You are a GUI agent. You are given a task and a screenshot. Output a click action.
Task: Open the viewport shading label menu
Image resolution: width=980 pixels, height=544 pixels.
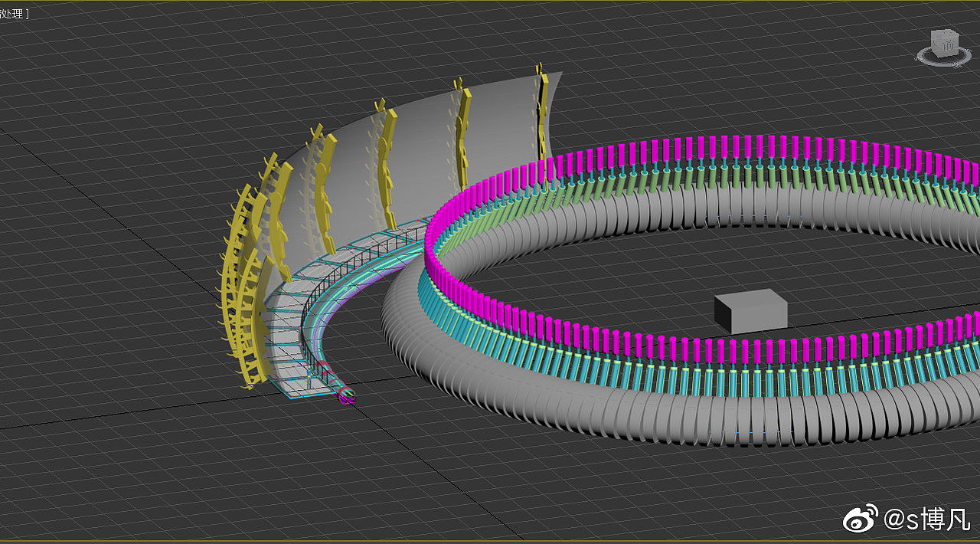(x=14, y=14)
